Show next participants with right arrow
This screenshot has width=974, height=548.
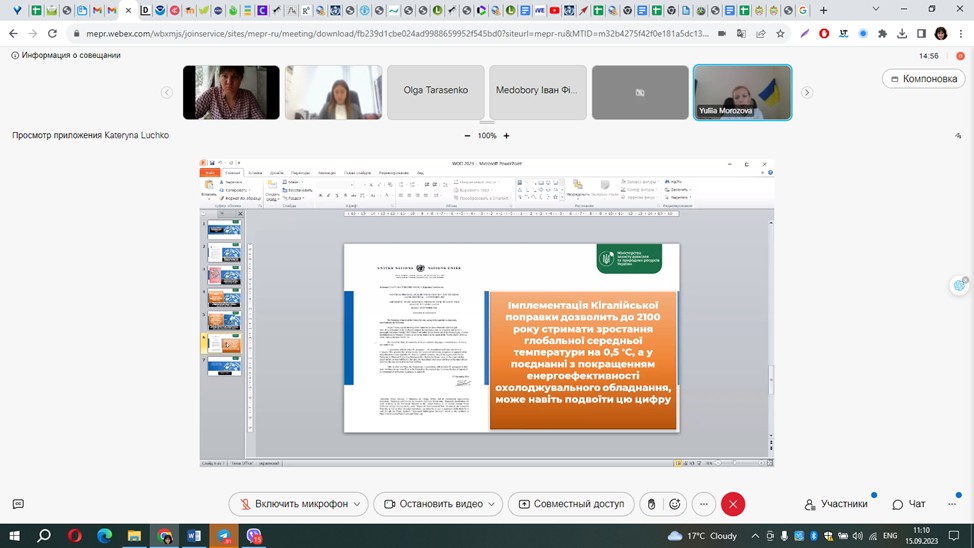point(807,92)
